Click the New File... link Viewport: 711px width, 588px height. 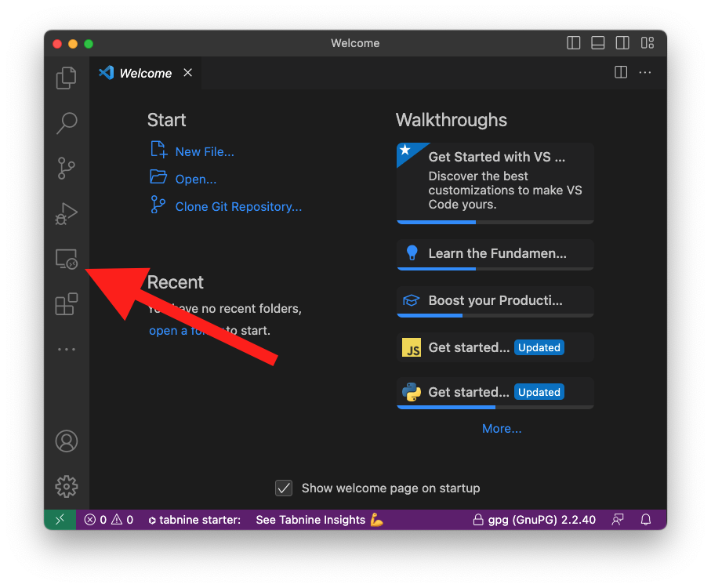pyautogui.click(x=205, y=152)
